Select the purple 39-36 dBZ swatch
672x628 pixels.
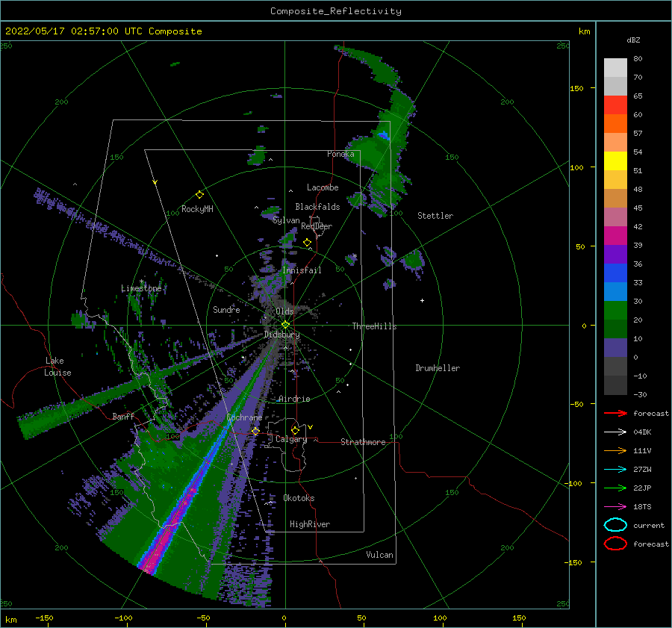point(615,254)
